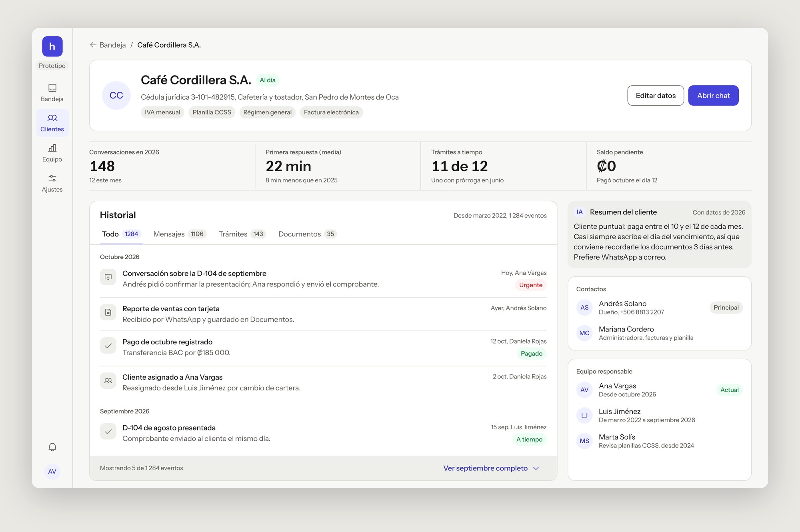Click the Principal badge for Andrés Solano
800x532 pixels.
click(726, 307)
